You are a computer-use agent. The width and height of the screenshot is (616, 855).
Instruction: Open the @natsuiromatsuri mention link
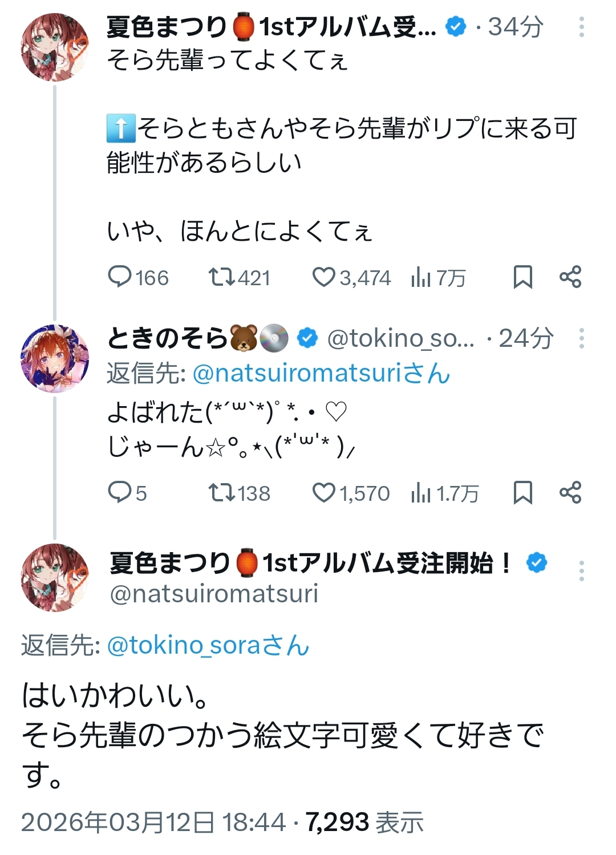tap(321, 374)
